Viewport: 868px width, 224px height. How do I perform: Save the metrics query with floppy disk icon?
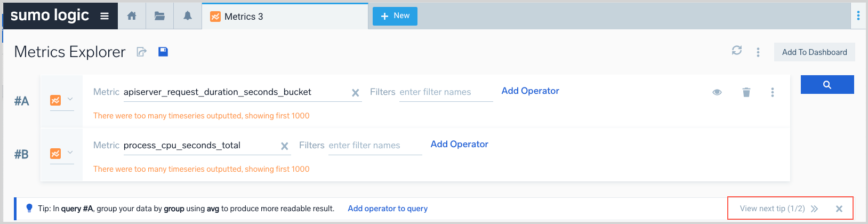coord(163,52)
